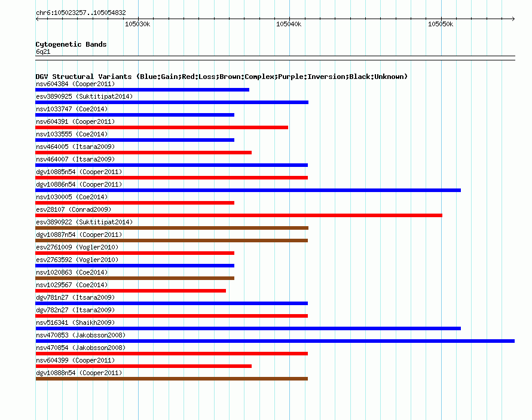Click the blue bar under esv2763592
This screenshot has width=532, height=420.
point(135,266)
